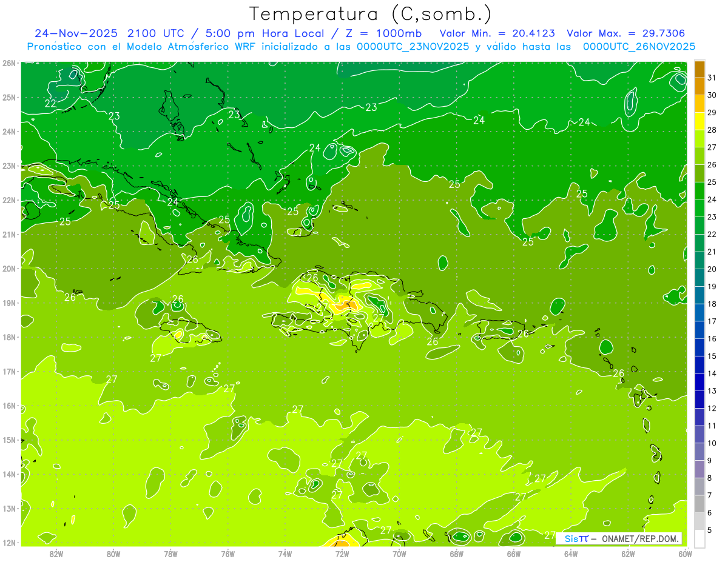Click the purple swatch between 9 and 10
The image size is (728, 562).
[x=699, y=452]
